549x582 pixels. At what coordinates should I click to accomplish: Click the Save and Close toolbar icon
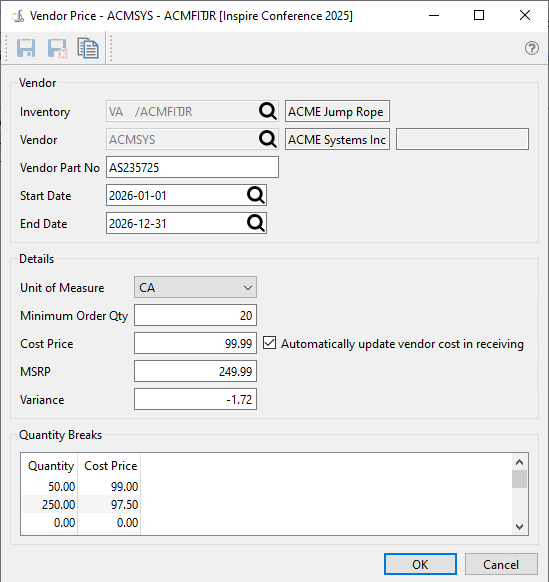pyautogui.click(x=57, y=48)
